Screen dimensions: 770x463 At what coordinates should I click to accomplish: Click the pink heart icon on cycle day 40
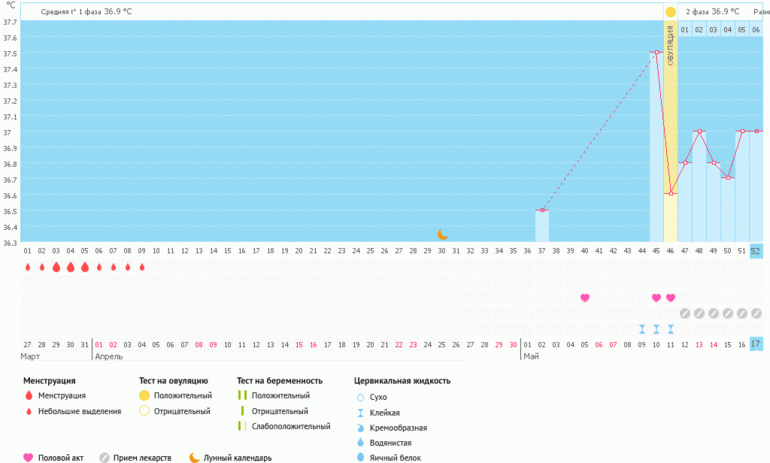(585, 297)
